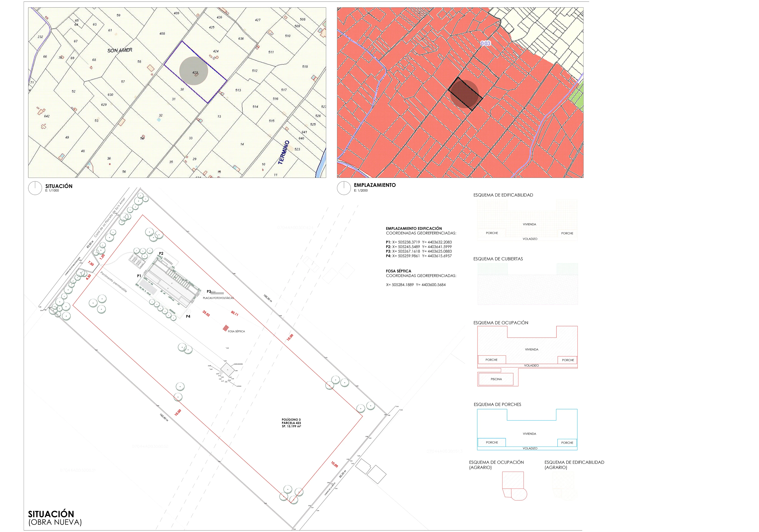This screenshot has width=759, height=532.
Task: Select parcel number 408 on the cadastral map
Action: click(x=162, y=33)
